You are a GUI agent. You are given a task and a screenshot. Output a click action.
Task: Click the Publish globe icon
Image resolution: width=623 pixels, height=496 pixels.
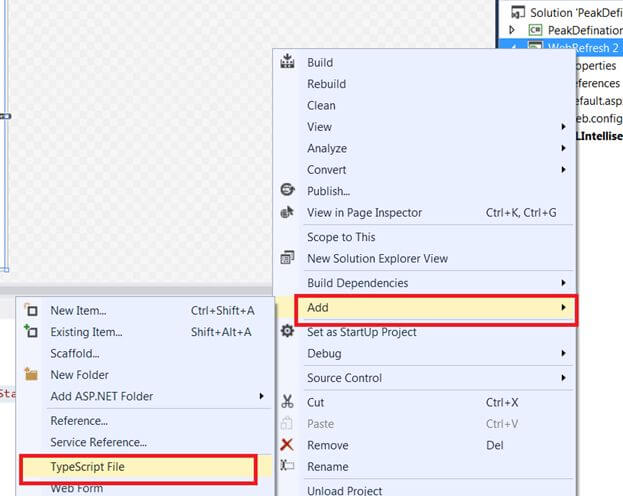(287, 190)
